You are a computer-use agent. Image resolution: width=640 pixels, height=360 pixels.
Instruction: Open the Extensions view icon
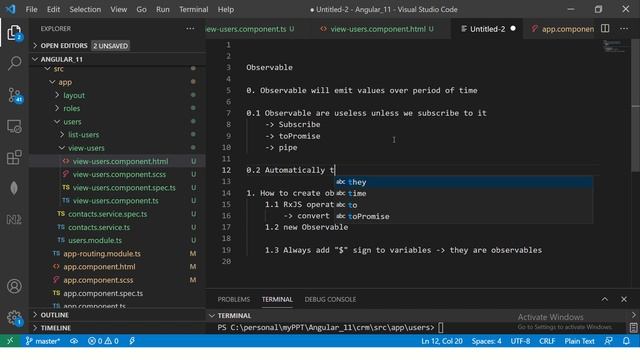coord(14,158)
